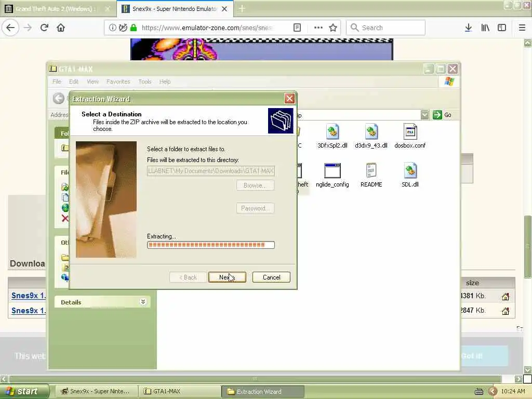Open page actions three-dot menu
The height and width of the screenshot is (399, 532).
[x=318, y=28]
